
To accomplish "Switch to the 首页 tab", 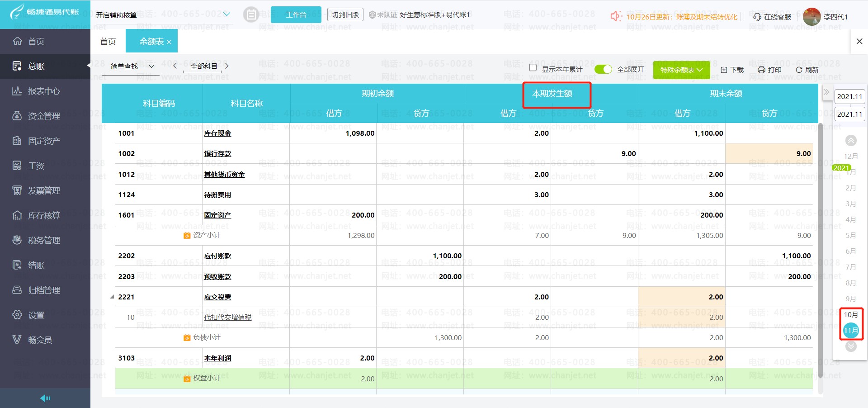I will pos(108,42).
